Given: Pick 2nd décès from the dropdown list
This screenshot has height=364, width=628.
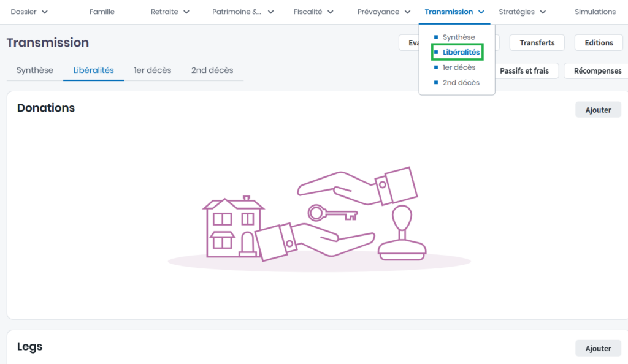Looking at the screenshot, I should [x=461, y=83].
